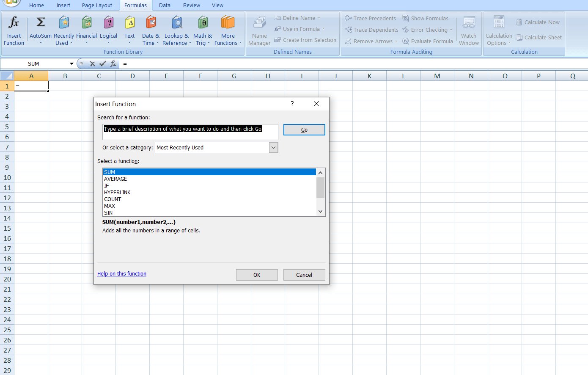The height and width of the screenshot is (375, 588).
Task: Click Calculate Sheet
Action: (539, 37)
